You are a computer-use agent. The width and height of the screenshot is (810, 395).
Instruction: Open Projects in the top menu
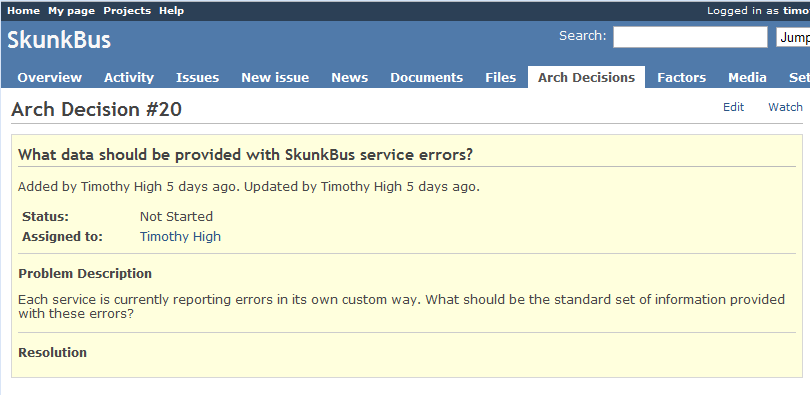click(x=127, y=11)
